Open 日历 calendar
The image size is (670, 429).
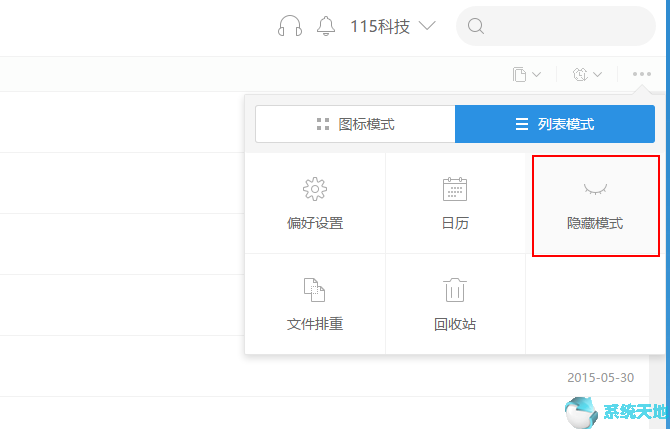pos(455,203)
